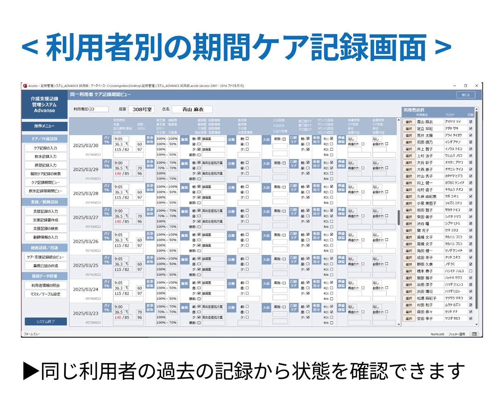Viewport: 504px width, 420px height.
Task: Select user 足立 早紀 with 選択 button
Action: (x=409, y=128)
